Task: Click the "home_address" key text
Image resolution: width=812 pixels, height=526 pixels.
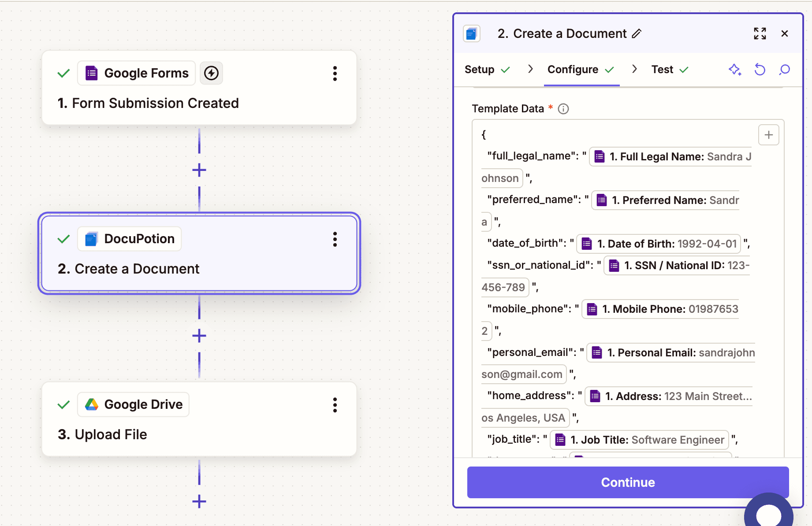Action: point(531,396)
